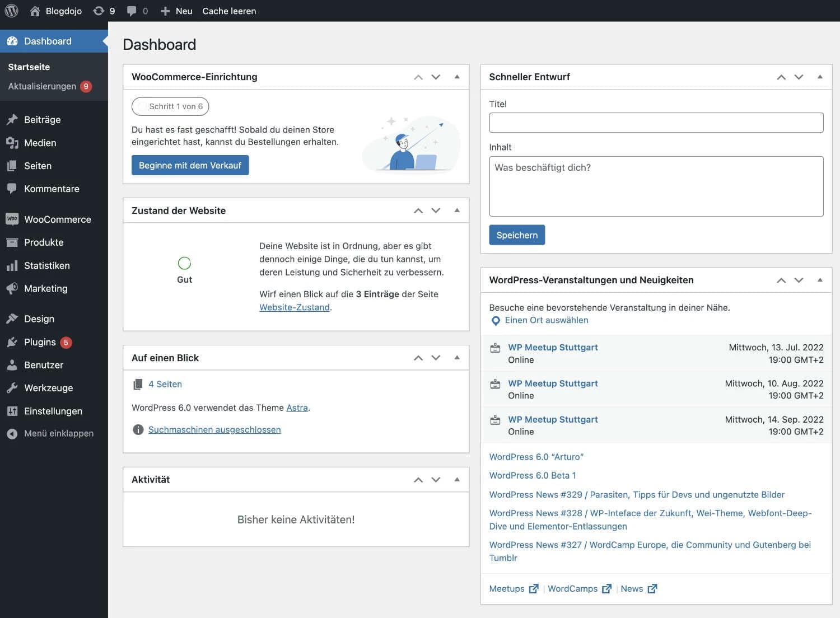This screenshot has height=618, width=840.
Task: Select the Design paintbrush icon
Action: tap(12, 318)
